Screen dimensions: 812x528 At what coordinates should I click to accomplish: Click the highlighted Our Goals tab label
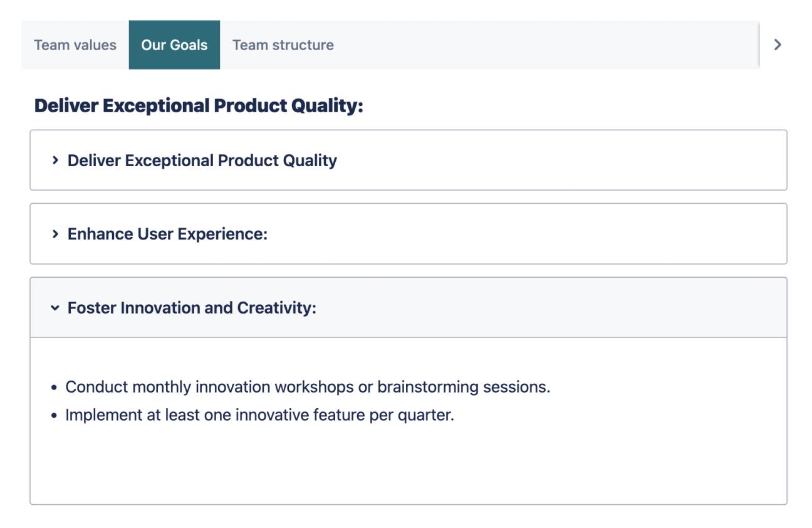[175, 45]
